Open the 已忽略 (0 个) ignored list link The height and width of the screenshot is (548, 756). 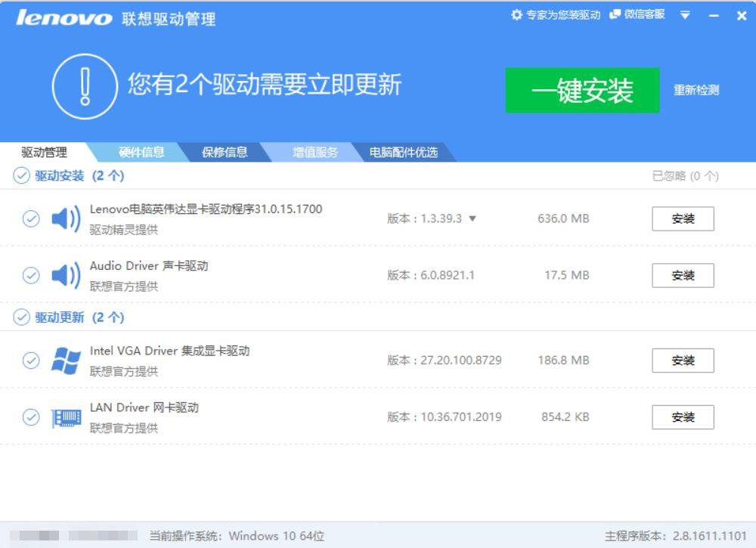tap(685, 176)
